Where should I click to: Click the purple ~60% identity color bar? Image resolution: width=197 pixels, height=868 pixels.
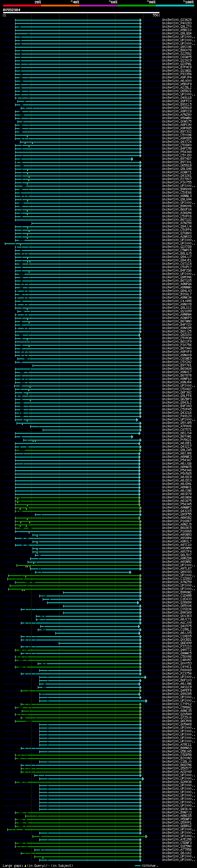click(99, 6)
